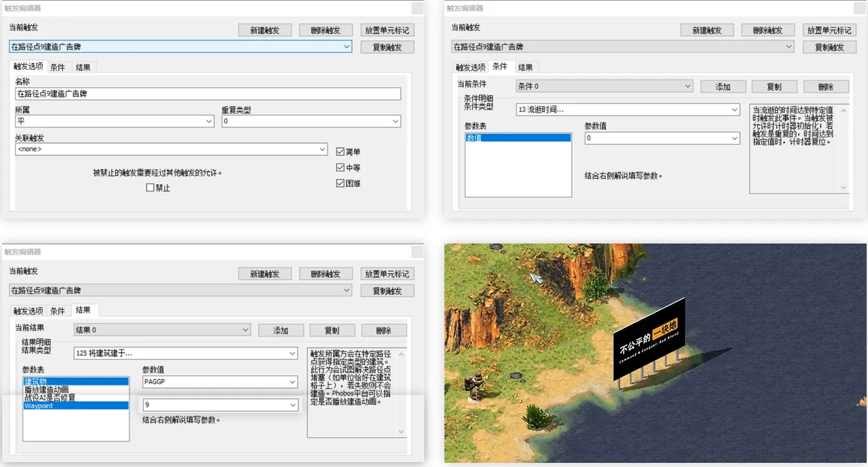Image resolution: width=868 pixels, height=467 pixels.
Task: Click 添加 button beside 结果 0
Action: (281, 330)
